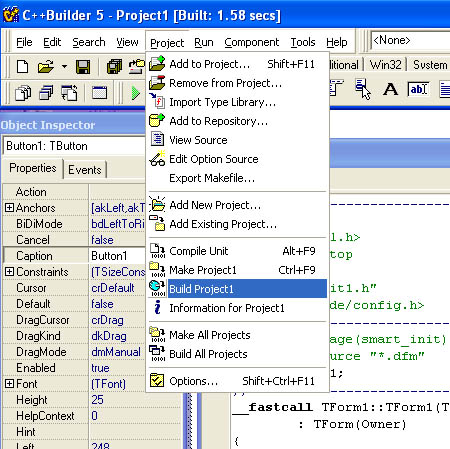Click the Save floppy disk toolbar icon

83,67
